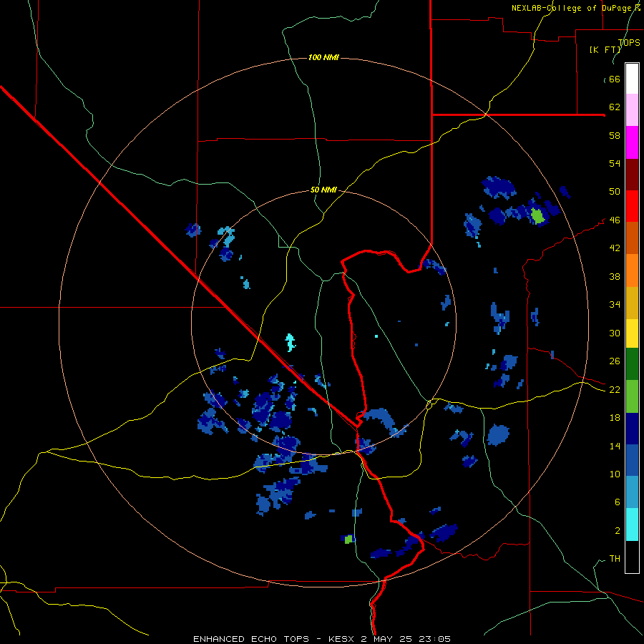644x644 pixels.
Task: Click the 50 legend scale number
Action: 615,192
